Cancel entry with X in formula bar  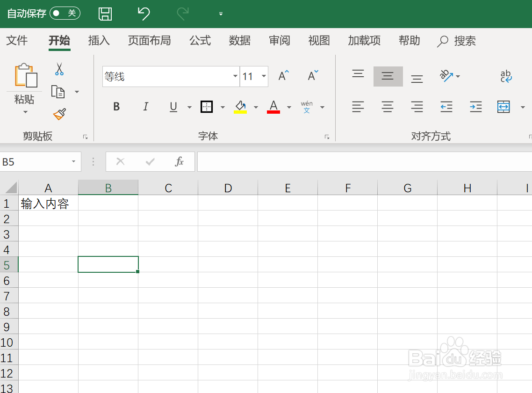(121, 161)
